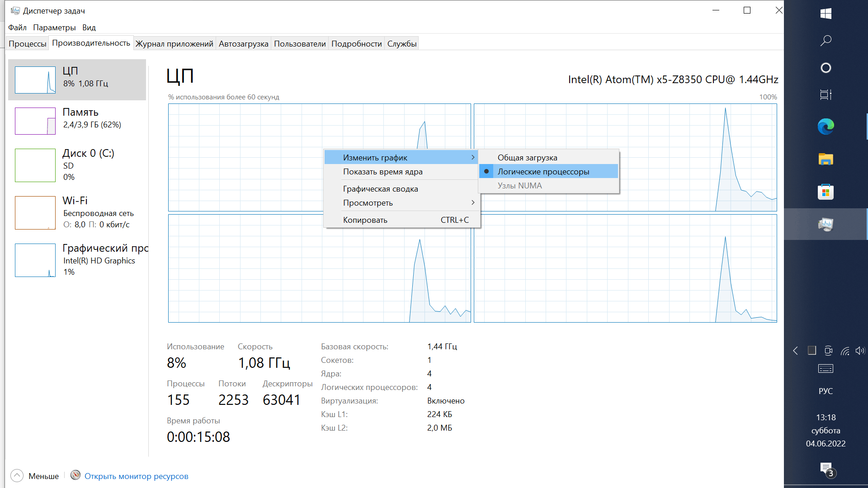The image size is (868, 488).
Task: Click the processes count 155
Action: click(x=178, y=400)
